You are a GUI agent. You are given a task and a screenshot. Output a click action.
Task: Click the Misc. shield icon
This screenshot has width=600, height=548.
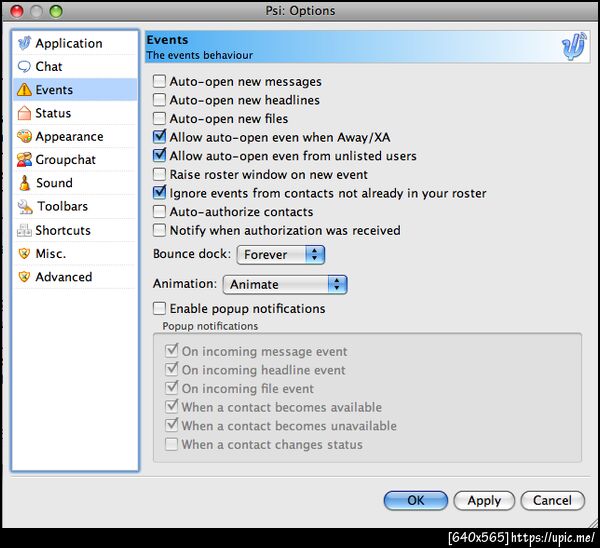24,253
